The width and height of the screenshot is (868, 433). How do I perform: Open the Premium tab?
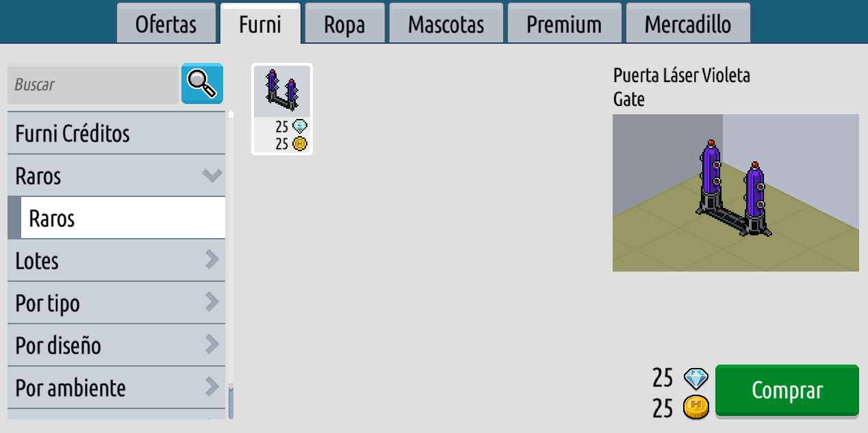tap(564, 25)
